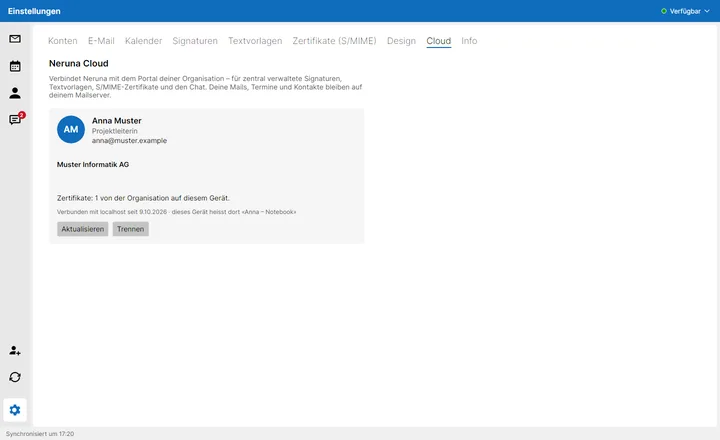Click the add contact icon
720x440 pixels.
15,350
